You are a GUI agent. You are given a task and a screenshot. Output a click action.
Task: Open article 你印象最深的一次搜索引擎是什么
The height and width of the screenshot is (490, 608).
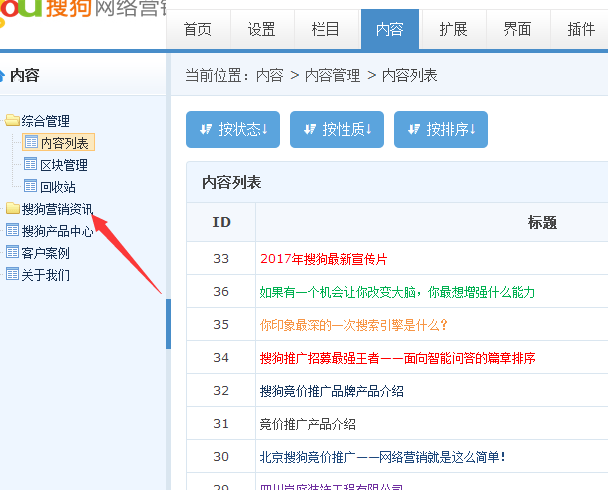tap(353, 325)
